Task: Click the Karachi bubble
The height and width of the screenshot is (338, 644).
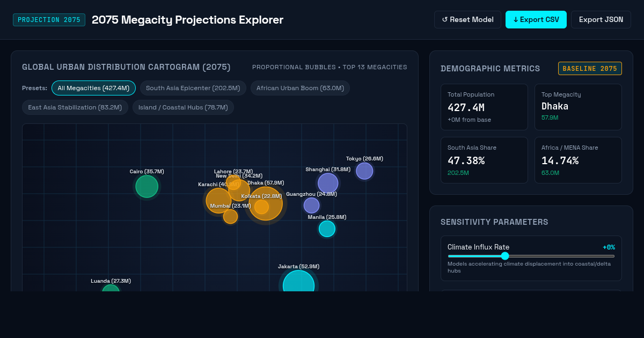Action: (218, 201)
